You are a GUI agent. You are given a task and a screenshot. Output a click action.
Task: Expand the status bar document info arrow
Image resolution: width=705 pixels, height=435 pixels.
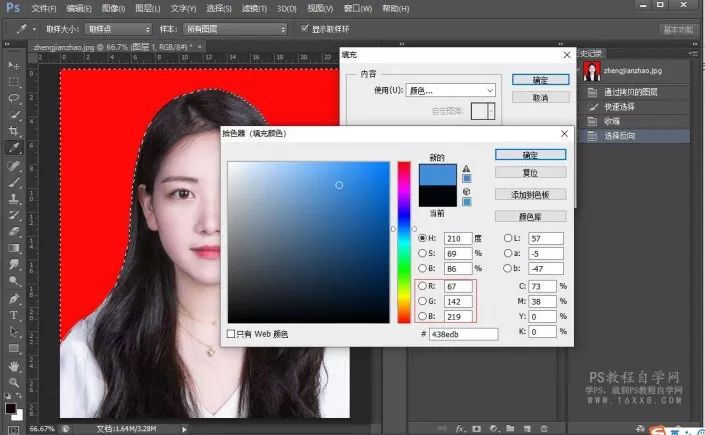pyautogui.click(x=184, y=429)
